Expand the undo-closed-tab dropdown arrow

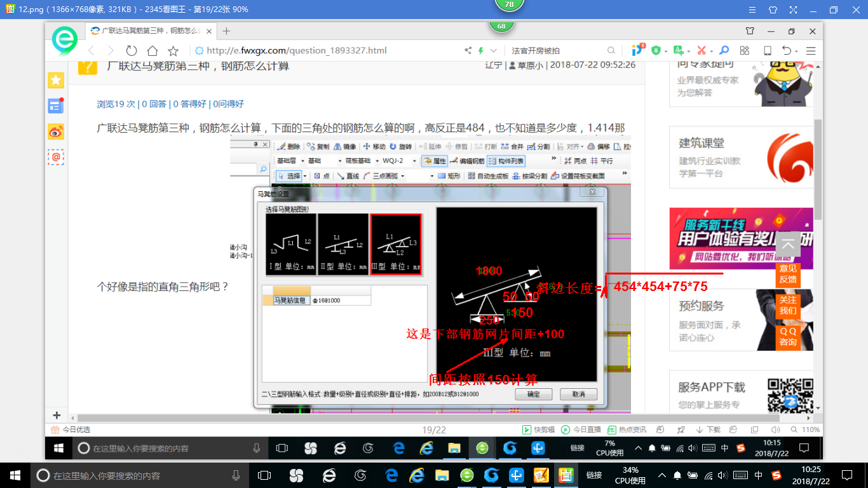pos(796,51)
